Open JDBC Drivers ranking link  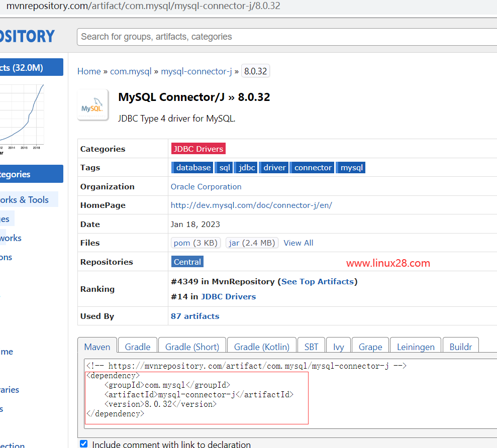click(229, 296)
